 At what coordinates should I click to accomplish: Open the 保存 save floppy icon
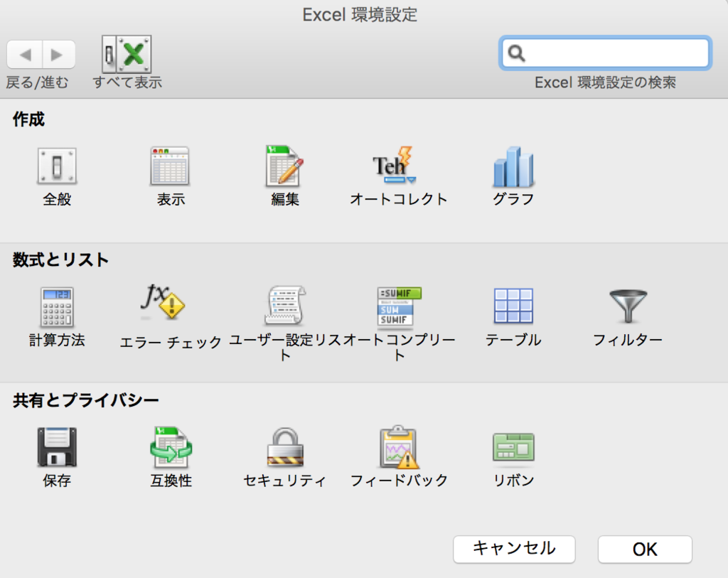tap(57, 446)
